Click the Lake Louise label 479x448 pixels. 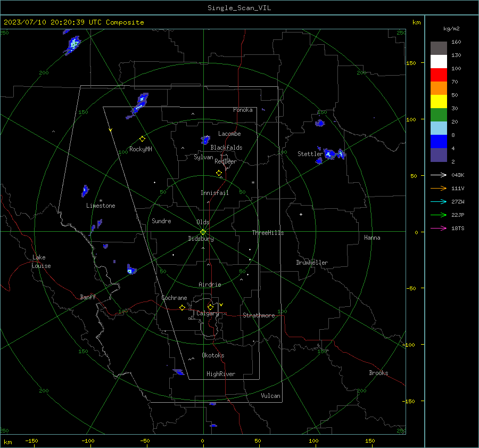(41, 262)
